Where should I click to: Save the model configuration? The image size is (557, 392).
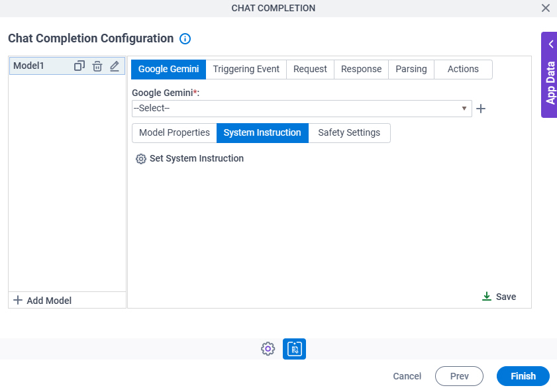click(499, 297)
